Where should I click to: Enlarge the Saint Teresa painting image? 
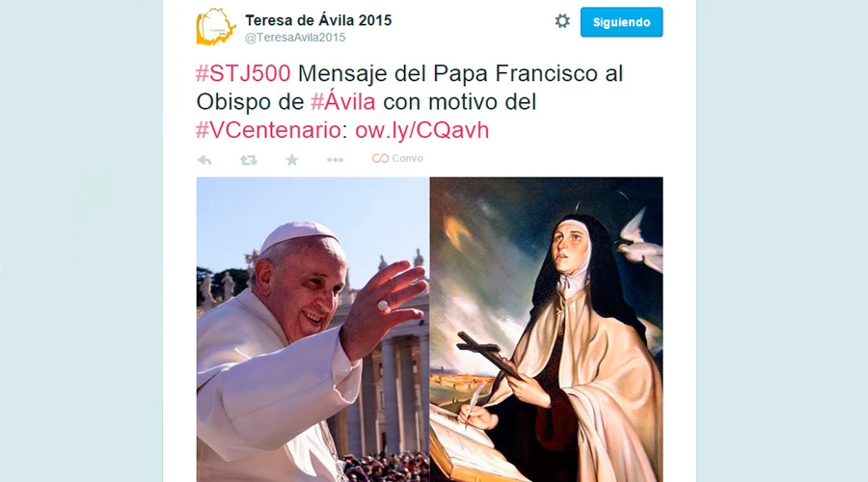(547, 330)
